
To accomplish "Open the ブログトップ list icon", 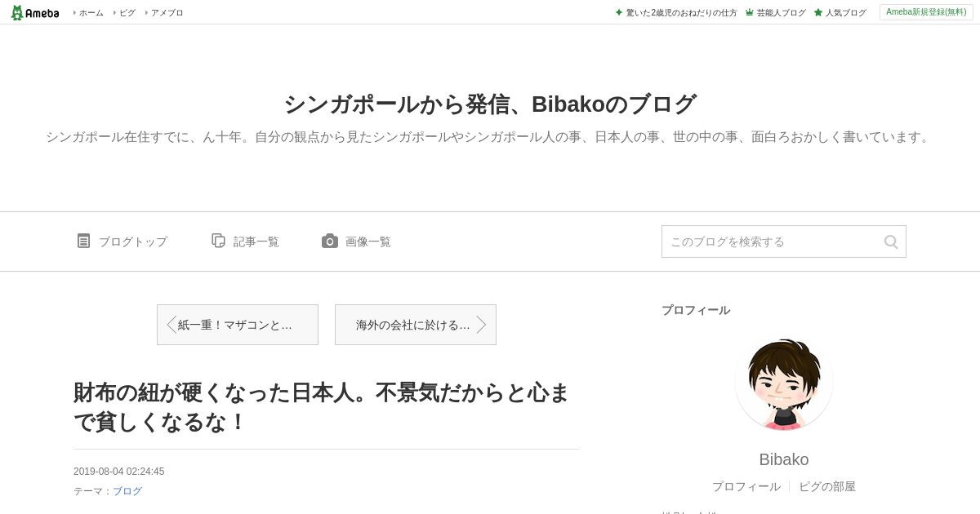I will [83, 241].
